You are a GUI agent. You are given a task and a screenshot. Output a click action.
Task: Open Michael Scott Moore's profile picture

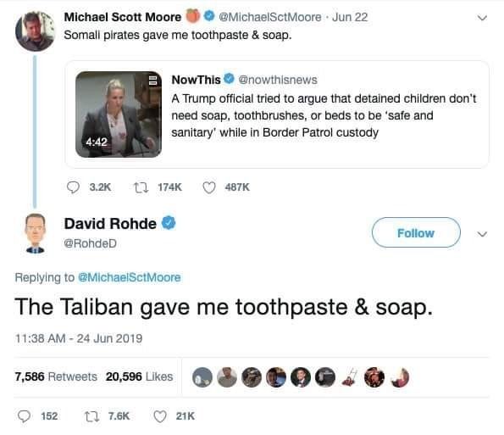pos(36,31)
